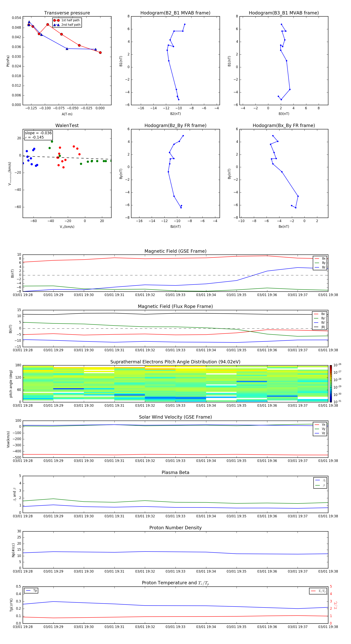The height and width of the screenshot is (644, 351).
Task: Click the 'Proton Number Density' title
Action: (175, 528)
